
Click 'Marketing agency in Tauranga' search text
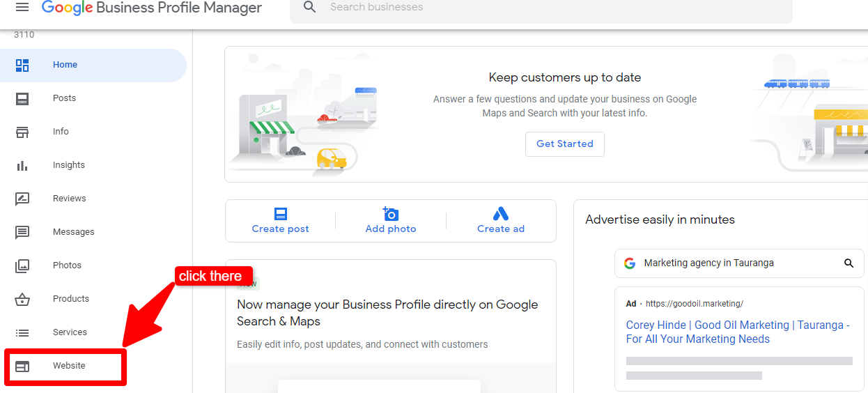click(709, 263)
